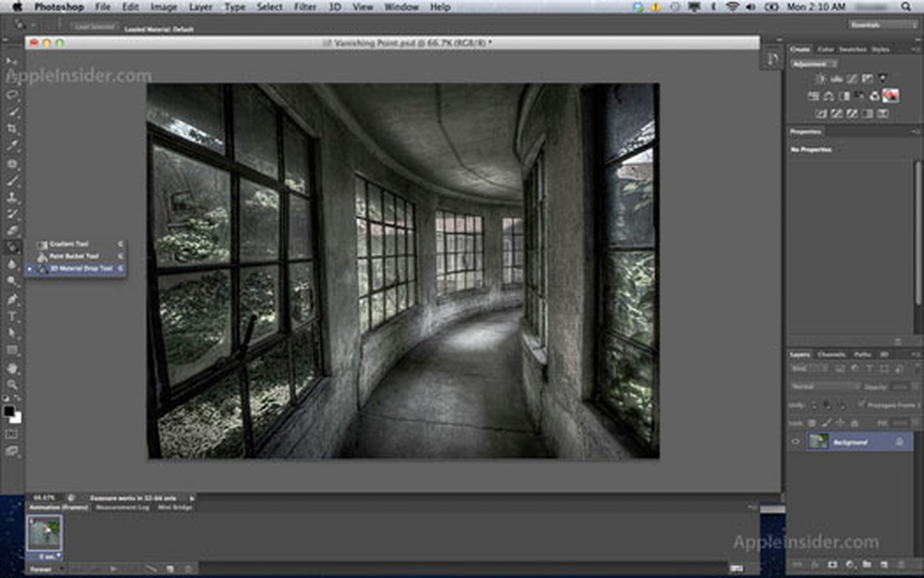Select the Hand tool
Viewport: 924px width, 578px height.
click(x=12, y=368)
